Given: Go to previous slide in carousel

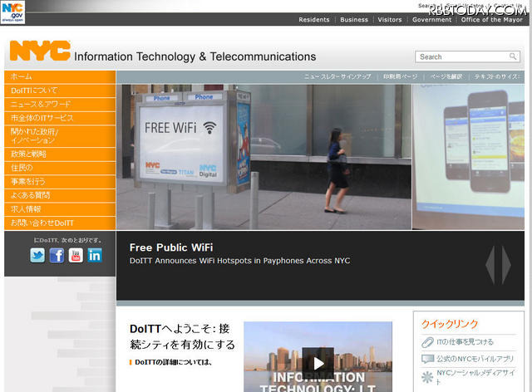Looking at the screenshot, I should point(491,264).
